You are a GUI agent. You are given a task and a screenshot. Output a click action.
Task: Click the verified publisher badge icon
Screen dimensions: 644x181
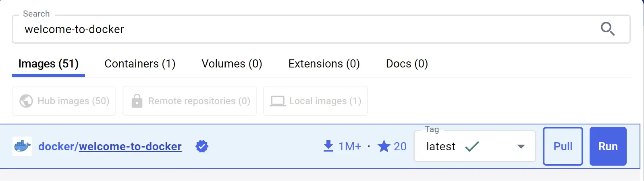pos(202,146)
